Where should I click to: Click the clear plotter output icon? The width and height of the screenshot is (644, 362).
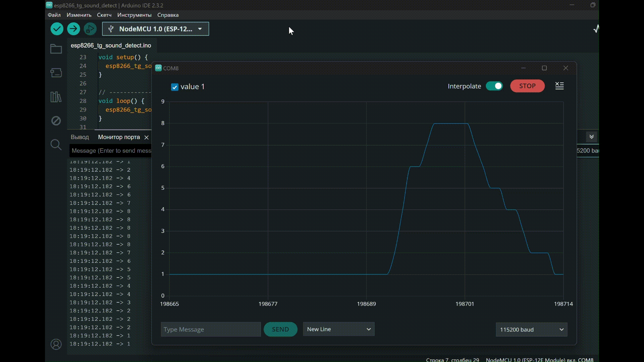(x=559, y=86)
